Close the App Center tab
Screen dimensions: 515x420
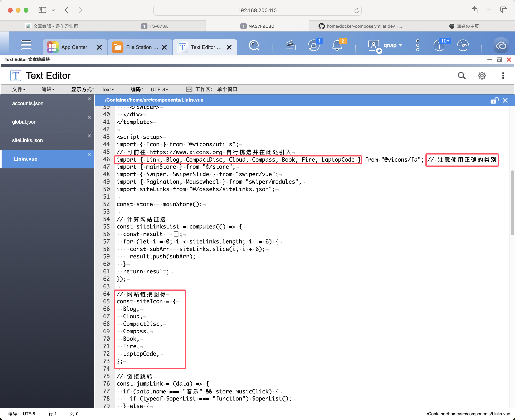[x=99, y=47]
